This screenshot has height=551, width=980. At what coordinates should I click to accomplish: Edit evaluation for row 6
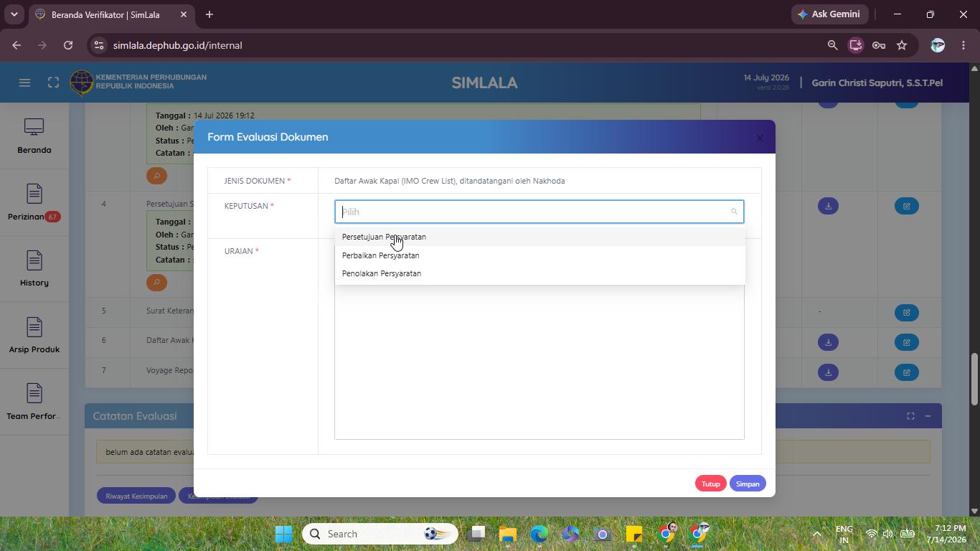pos(907,342)
